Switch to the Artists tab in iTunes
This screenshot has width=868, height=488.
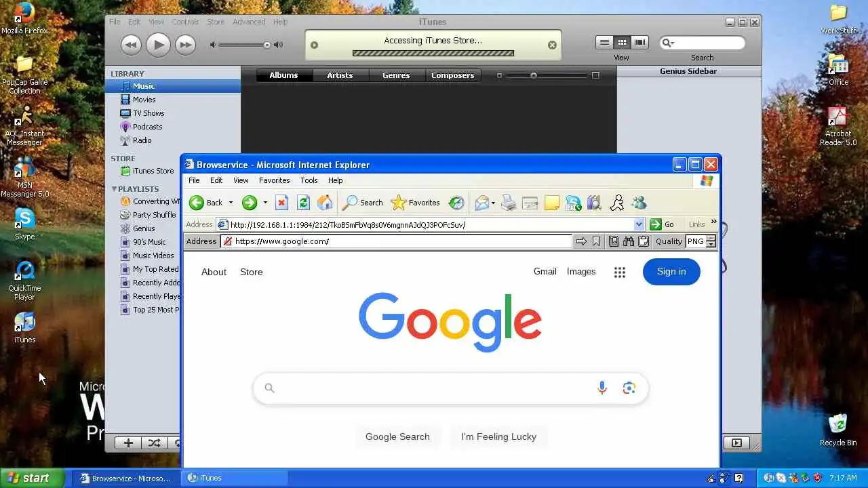tap(340, 75)
